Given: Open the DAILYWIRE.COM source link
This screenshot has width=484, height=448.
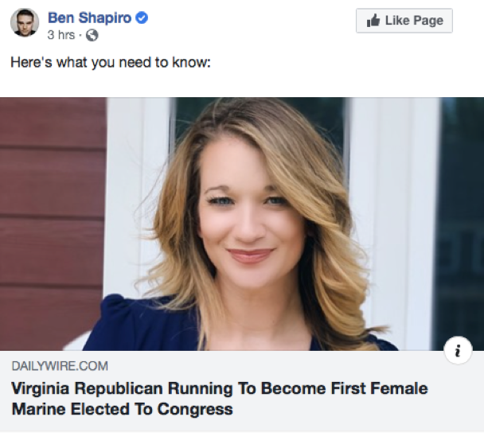Looking at the screenshot, I should 60,366.
